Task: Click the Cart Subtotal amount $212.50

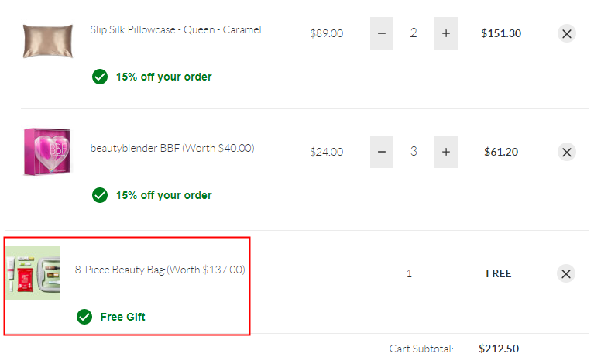Action: click(x=499, y=349)
